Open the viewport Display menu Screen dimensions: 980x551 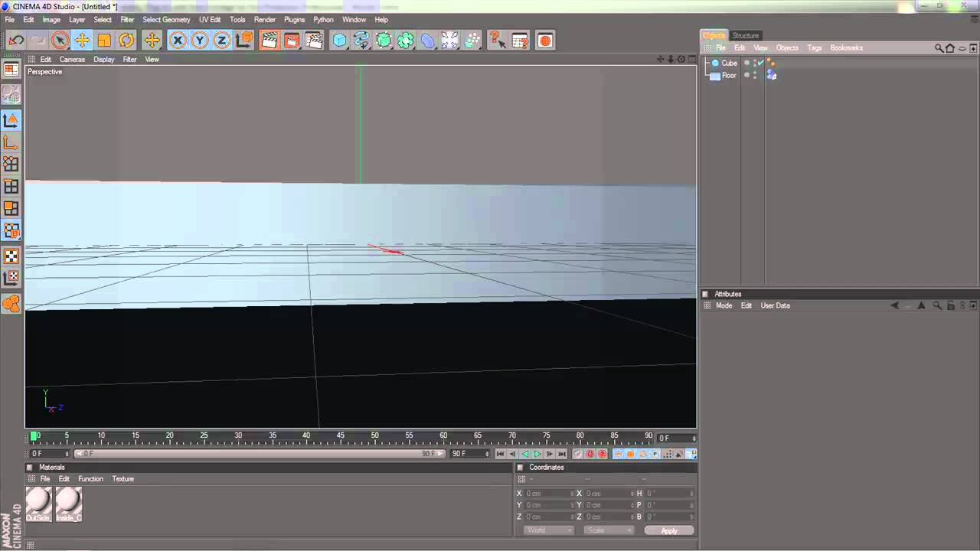click(104, 60)
